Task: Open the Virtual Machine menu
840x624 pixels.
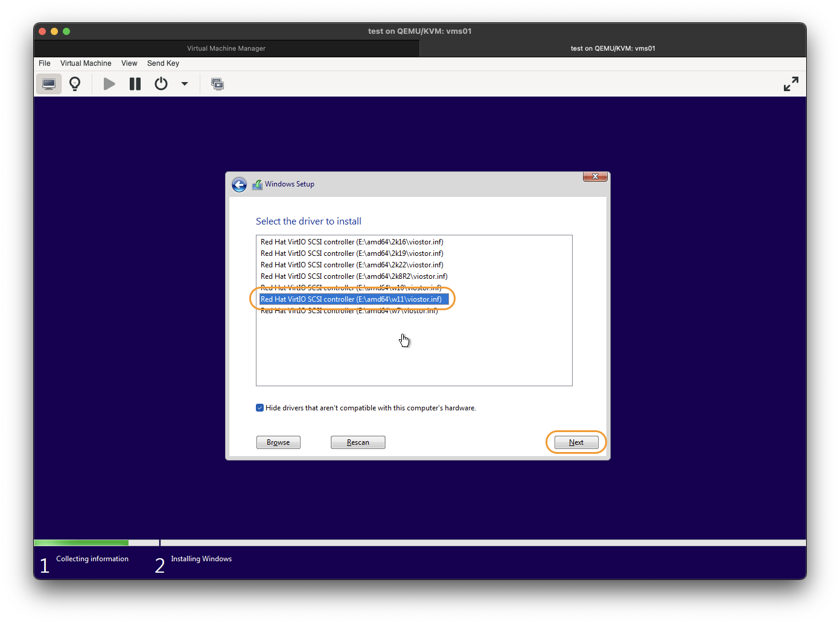Action: 86,63
